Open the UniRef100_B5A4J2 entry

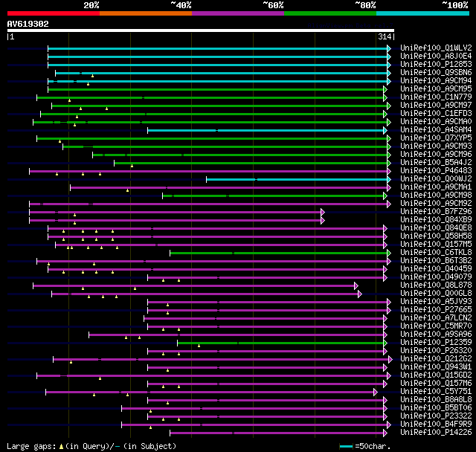click(x=436, y=163)
